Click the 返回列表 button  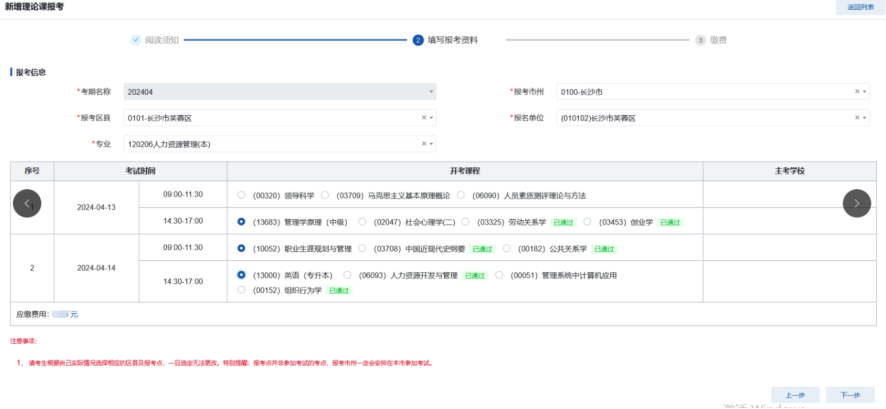(x=859, y=7)
